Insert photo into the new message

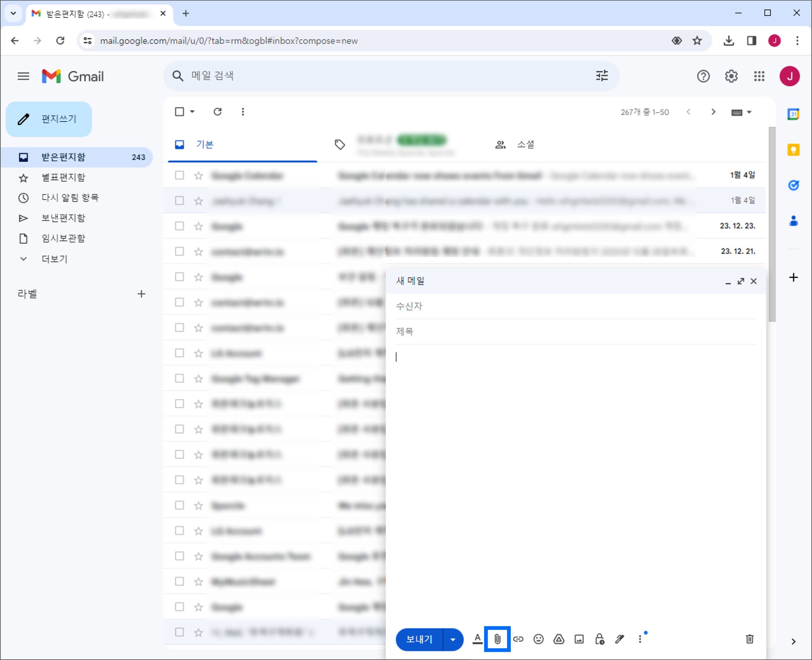(579, 639)
